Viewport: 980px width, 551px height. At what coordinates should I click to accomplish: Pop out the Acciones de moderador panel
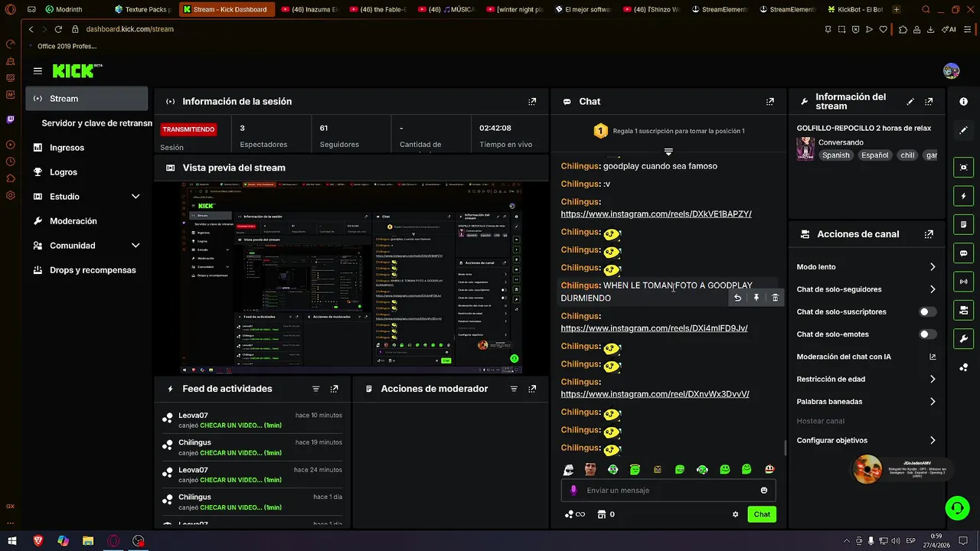532,389
